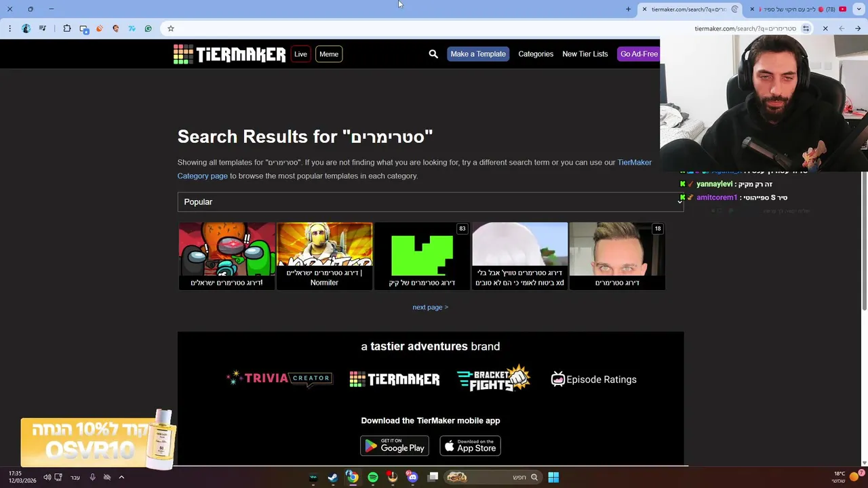Open Steam from the taskbar
The width and height of the screenshot is (868, 488).
332,477
